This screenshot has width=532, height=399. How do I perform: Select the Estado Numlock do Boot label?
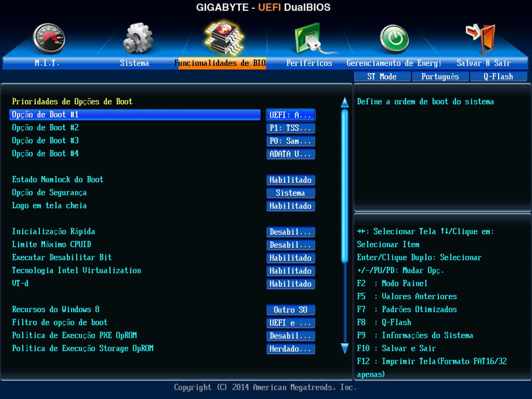57,180
